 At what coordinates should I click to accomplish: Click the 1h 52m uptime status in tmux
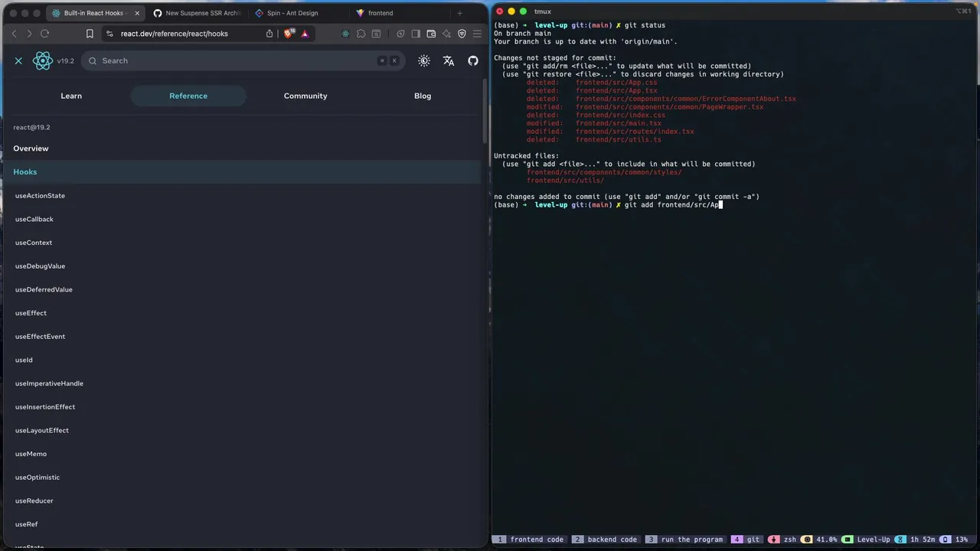916,540
